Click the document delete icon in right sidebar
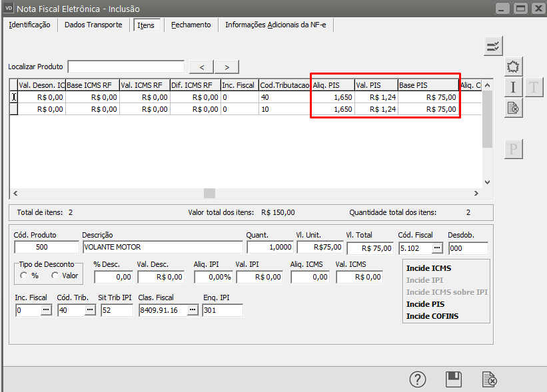This screenshot has width=547, height=392. click(512, 108)
